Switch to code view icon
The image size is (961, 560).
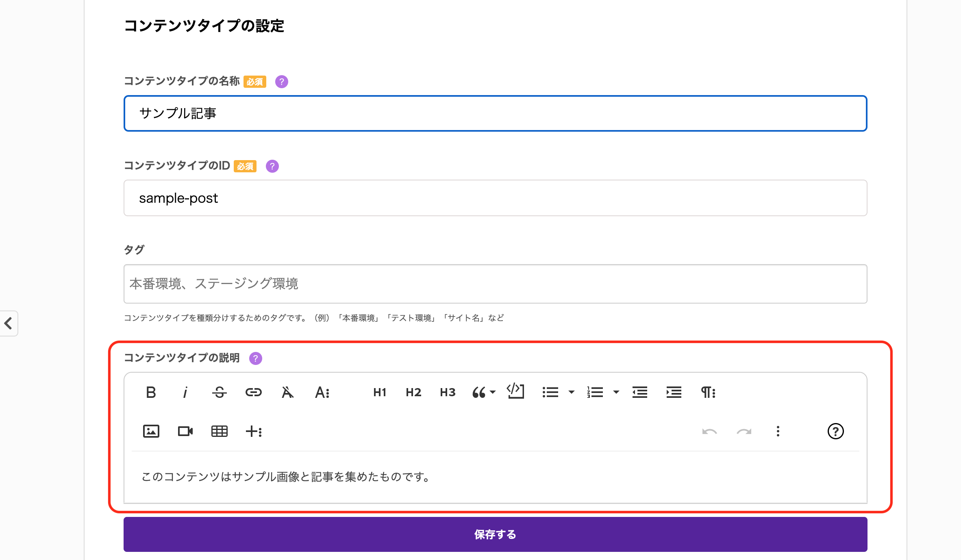pos(515,391)
